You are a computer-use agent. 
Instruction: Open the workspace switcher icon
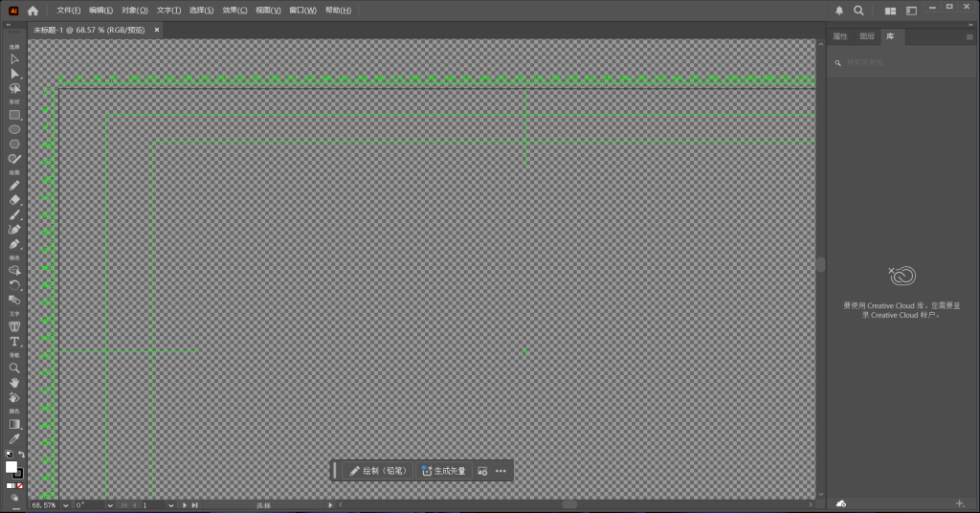click(911, 11)
